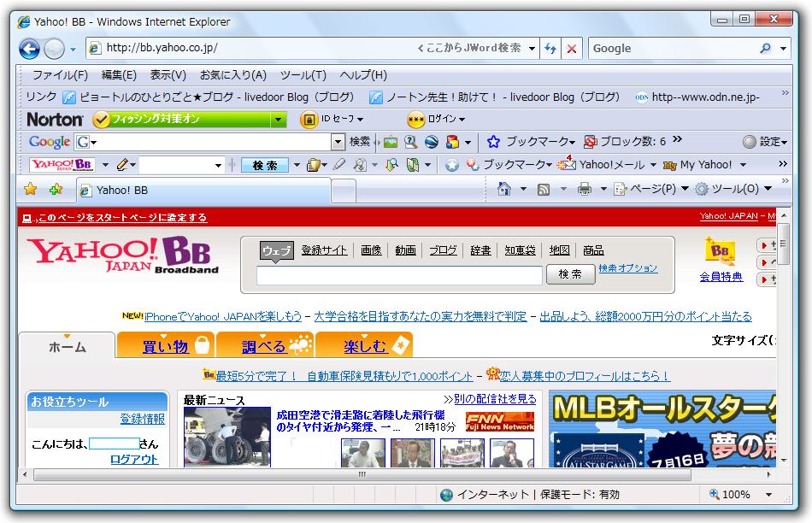812x523 pixels.
Task: Select the ウェブ search category
Action: 277,250
